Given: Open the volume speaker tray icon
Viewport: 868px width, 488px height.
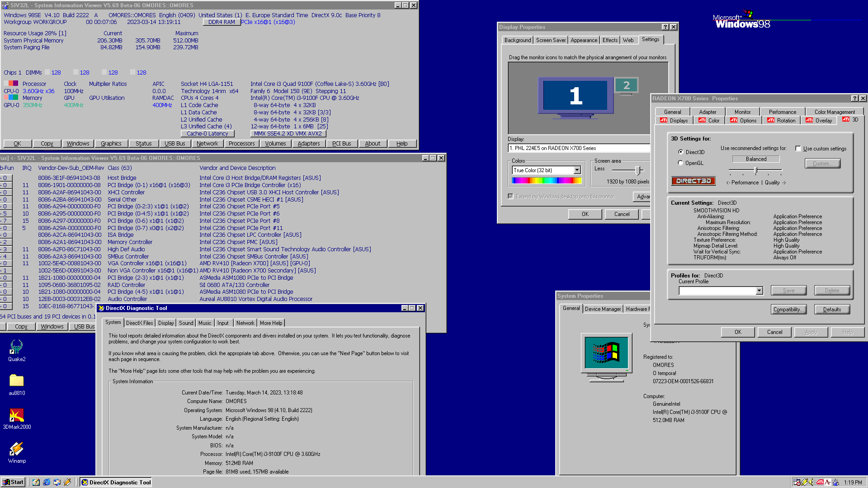Looking at the screenshot, I should click(x=812, y=482).
